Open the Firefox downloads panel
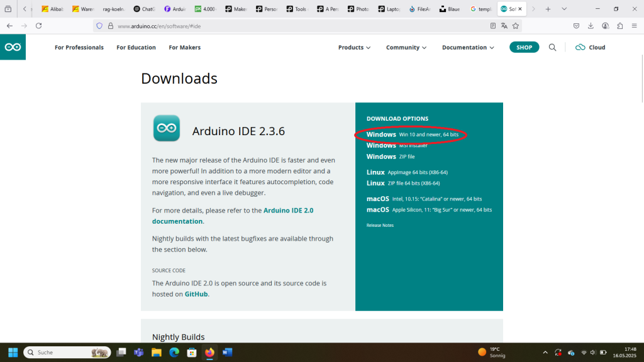This screenshot has width=644, height=362. tap(591, 26)
